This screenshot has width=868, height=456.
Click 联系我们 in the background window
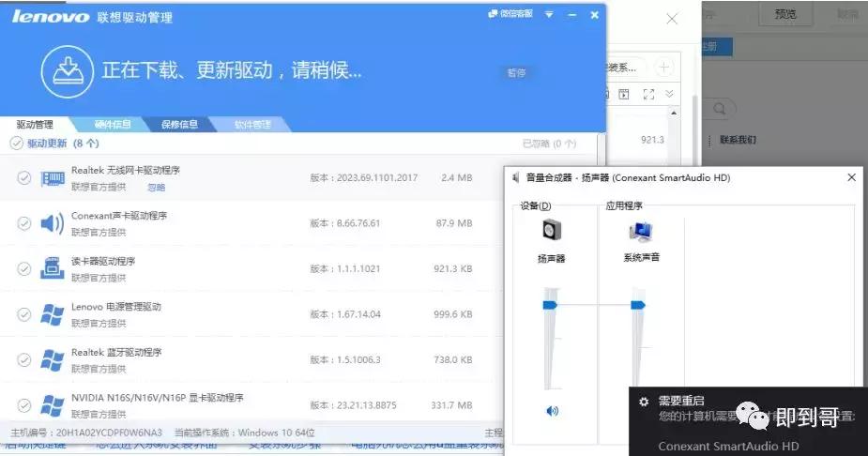coord(738,140)
